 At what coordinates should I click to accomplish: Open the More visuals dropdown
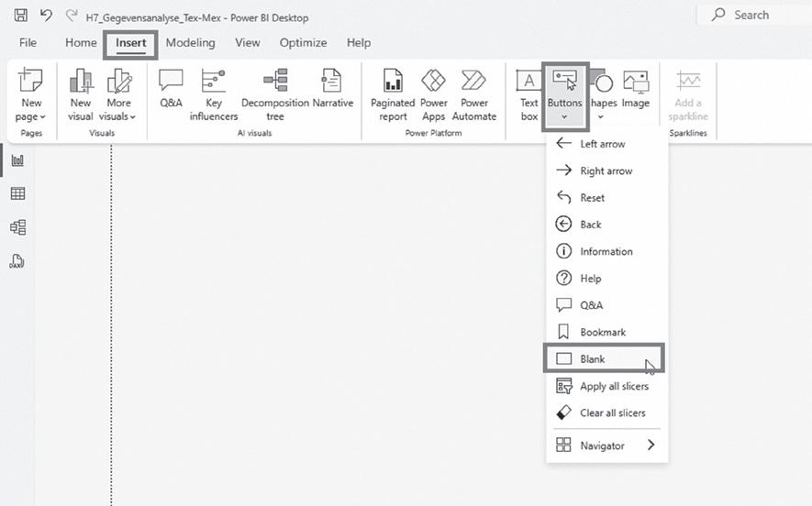tap(118, 95)
